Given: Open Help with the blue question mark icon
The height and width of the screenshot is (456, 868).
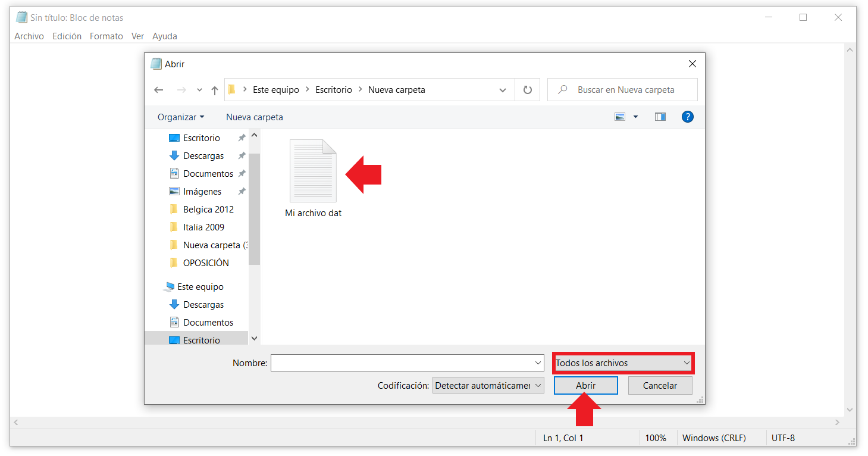Looking at the screenshot, I should [687, 116].
